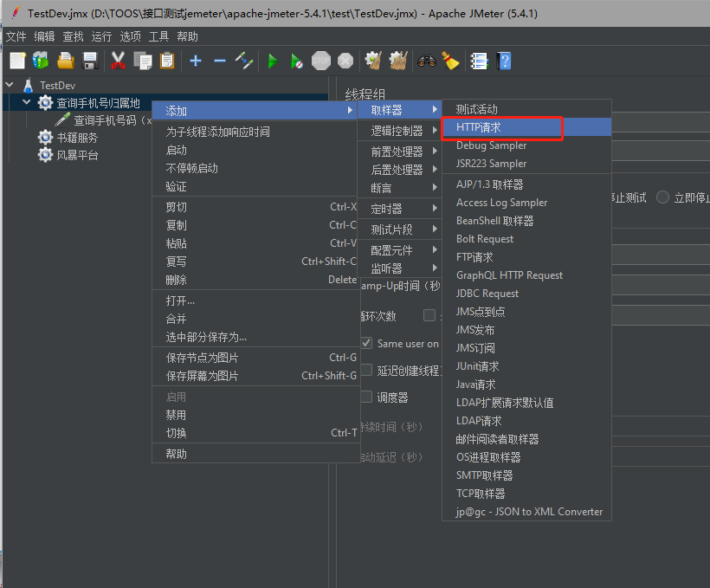The height and width of the screenshot is (588, 710).
Task: Click 禁用 in context menu
Action: [255, 415]
